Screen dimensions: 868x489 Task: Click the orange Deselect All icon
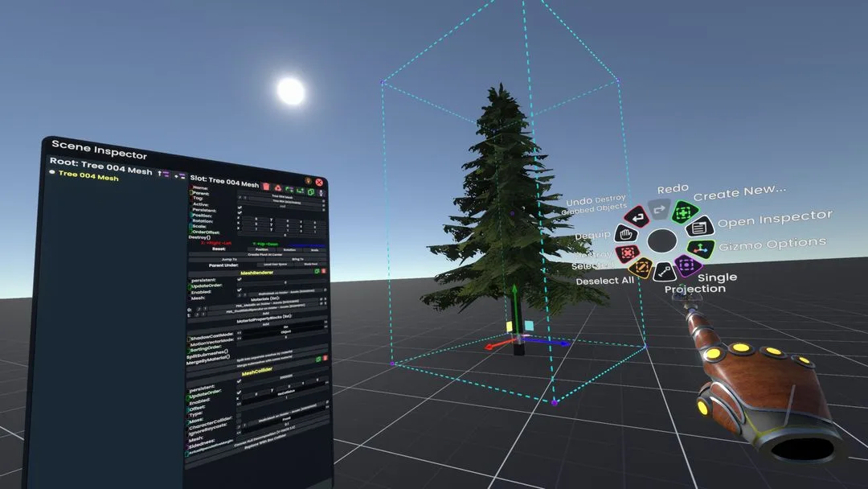pos(641,268)
